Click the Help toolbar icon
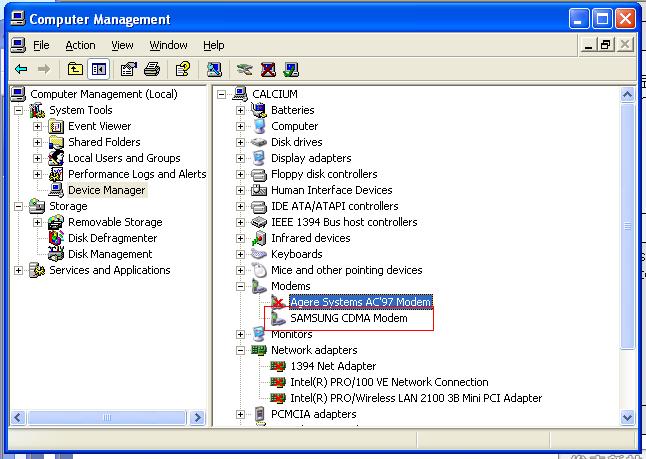Viewport: 646px width, 459px height. click(183, 69)
